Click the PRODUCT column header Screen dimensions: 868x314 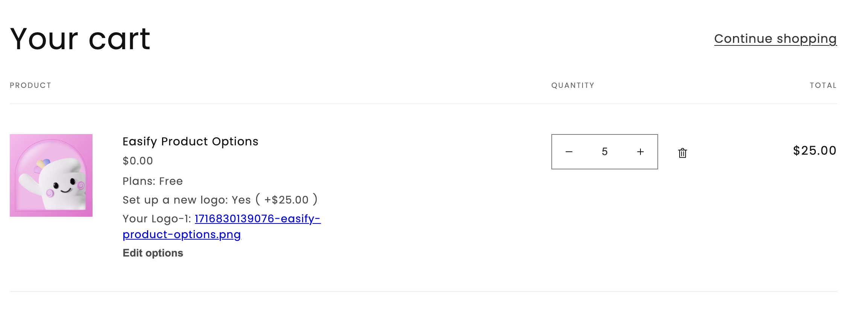tap(30, 86)
